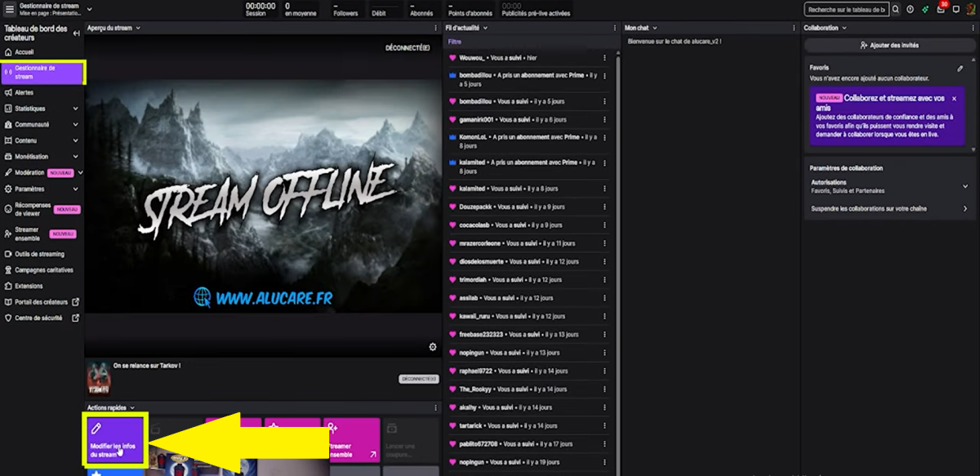Select the tartarick follow entry
This screenshot has width=980, height=476.
[528, 425]
